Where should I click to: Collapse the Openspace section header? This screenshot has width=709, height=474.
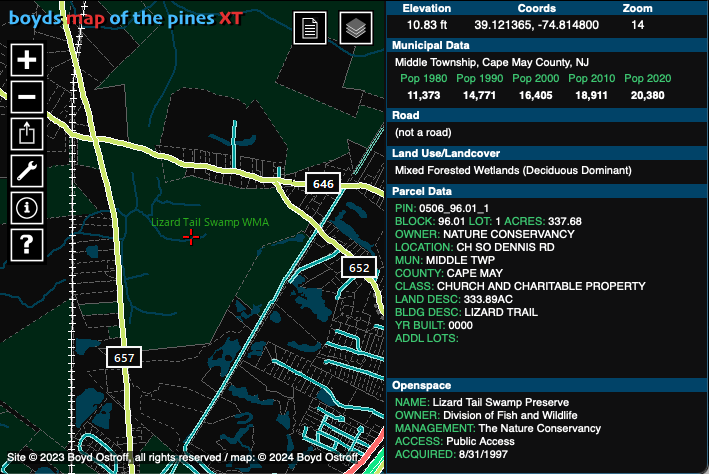click(x=546, y=385)
